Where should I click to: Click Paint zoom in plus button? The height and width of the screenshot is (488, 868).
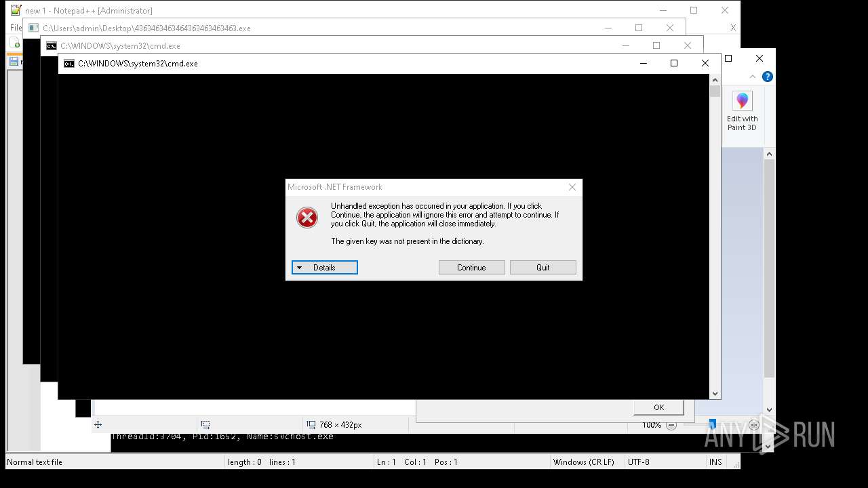[754, 425]
